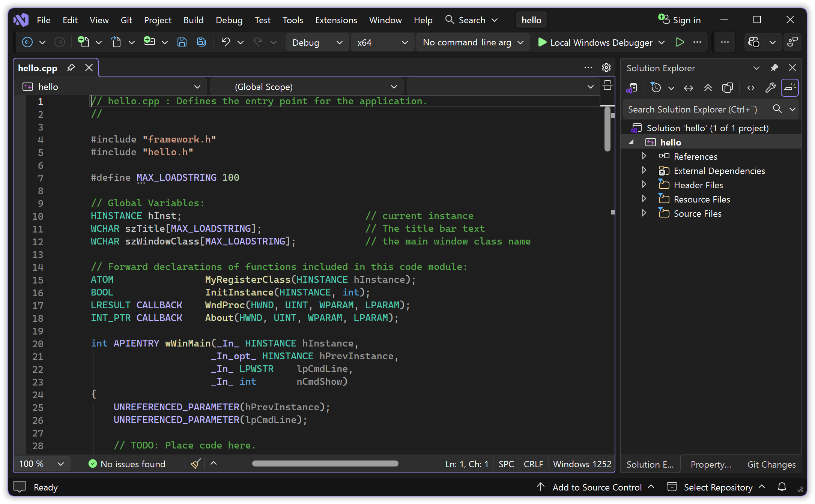
Task: Switch to the Git Changes tab
Action: pyautogui.click(x=771, y=465)
